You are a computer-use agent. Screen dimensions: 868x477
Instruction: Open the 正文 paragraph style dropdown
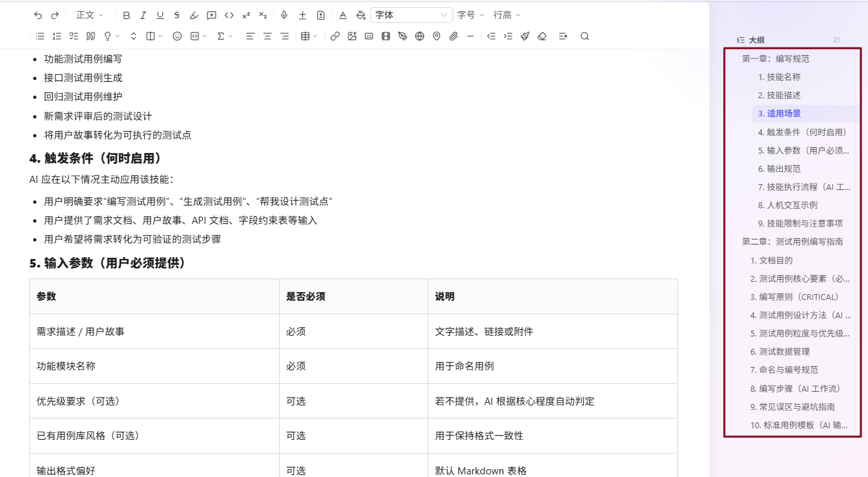[x=90, y=15]
